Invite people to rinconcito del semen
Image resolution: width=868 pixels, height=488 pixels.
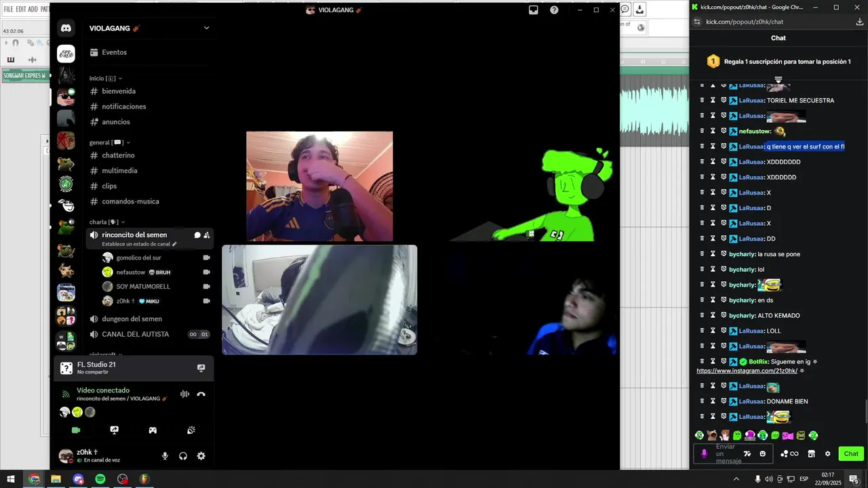207,235
